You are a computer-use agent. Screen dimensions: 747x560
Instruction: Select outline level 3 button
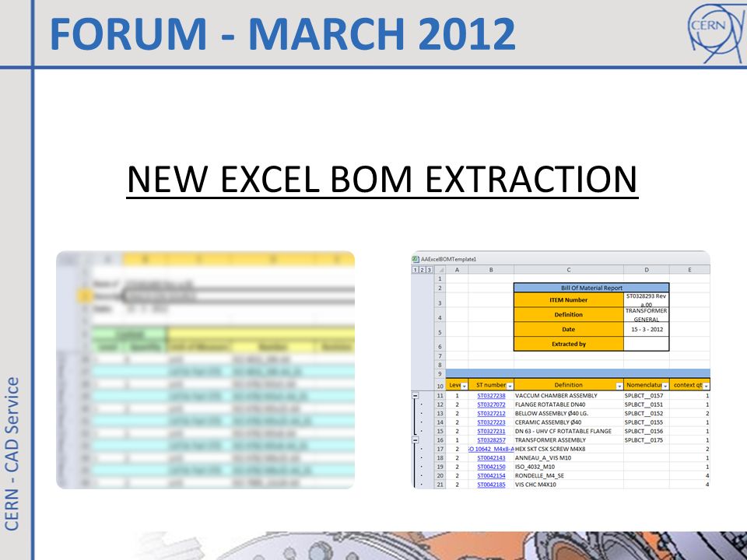(x=430, y=270)
